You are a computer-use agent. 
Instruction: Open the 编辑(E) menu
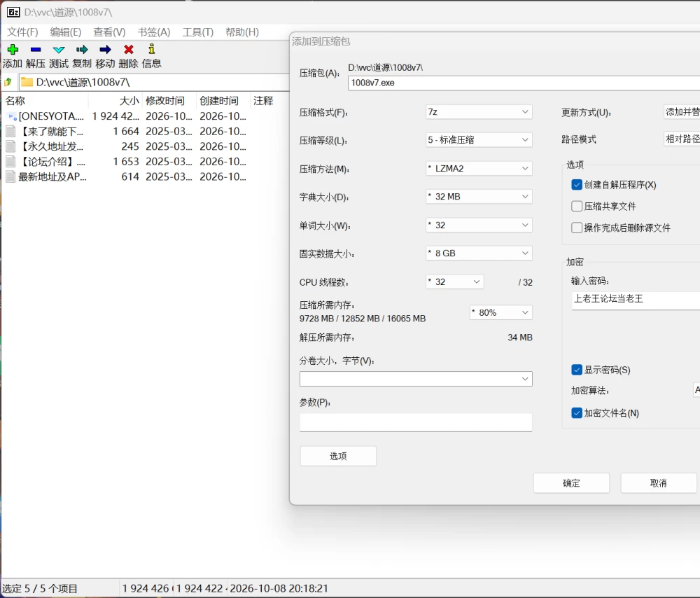pos(66,32)
